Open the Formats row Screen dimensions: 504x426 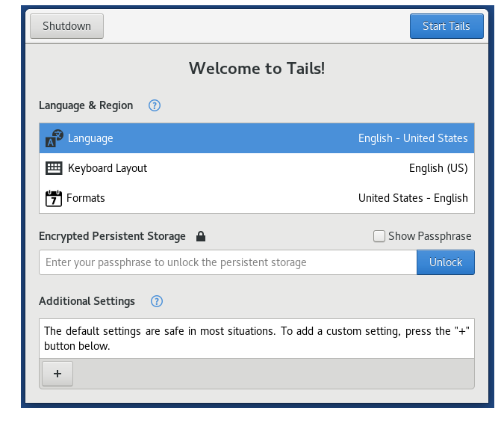[257, 198]
